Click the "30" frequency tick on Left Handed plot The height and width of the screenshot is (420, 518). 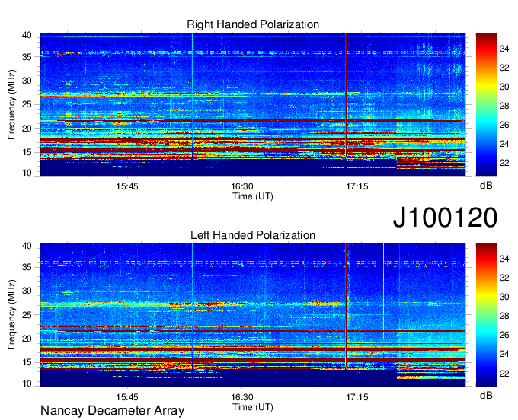coord(27,291)
